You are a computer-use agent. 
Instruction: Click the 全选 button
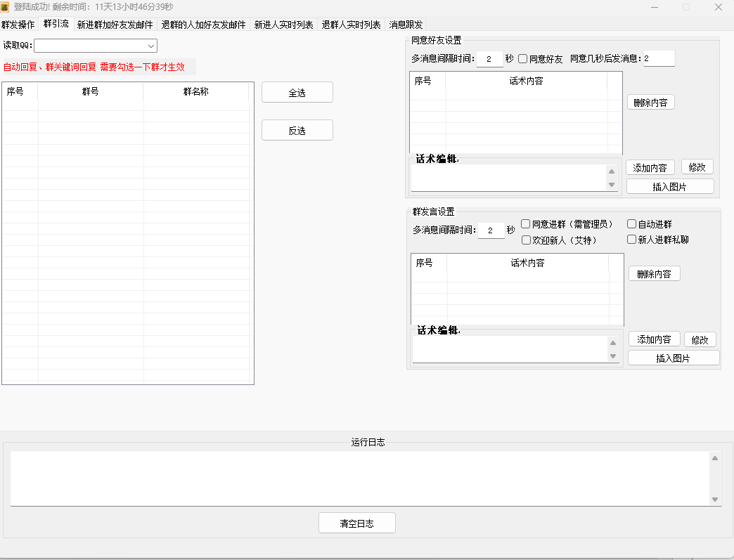[x=297, y=92]
